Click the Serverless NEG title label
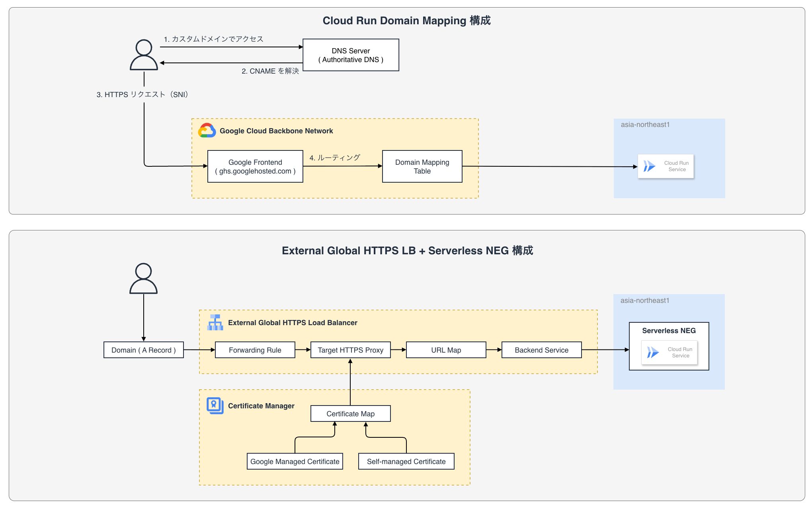812x509 pixels. [669, 331]
